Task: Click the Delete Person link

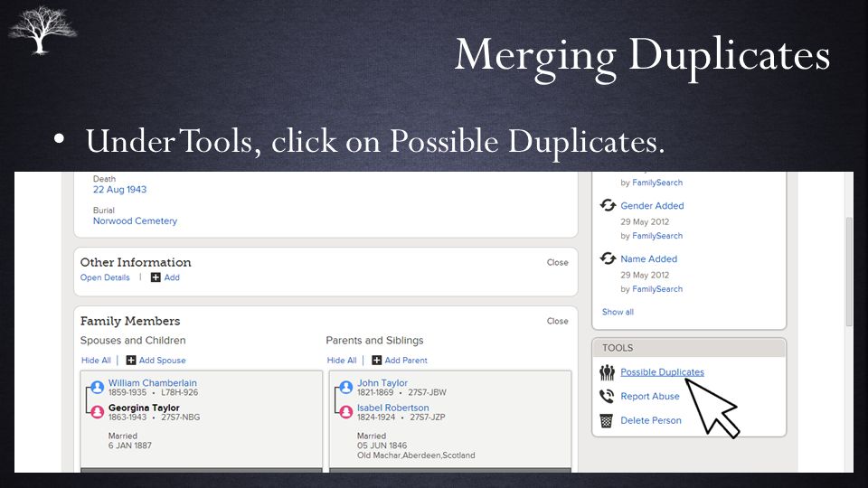Action: tap(651, 420)
